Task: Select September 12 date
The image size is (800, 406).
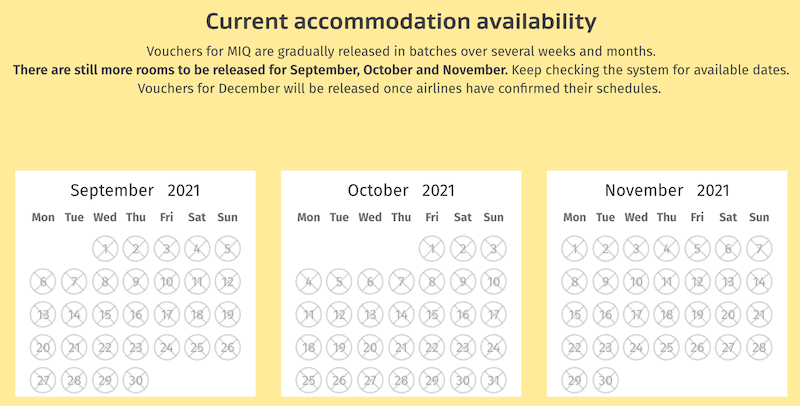Action: (228, 282)
